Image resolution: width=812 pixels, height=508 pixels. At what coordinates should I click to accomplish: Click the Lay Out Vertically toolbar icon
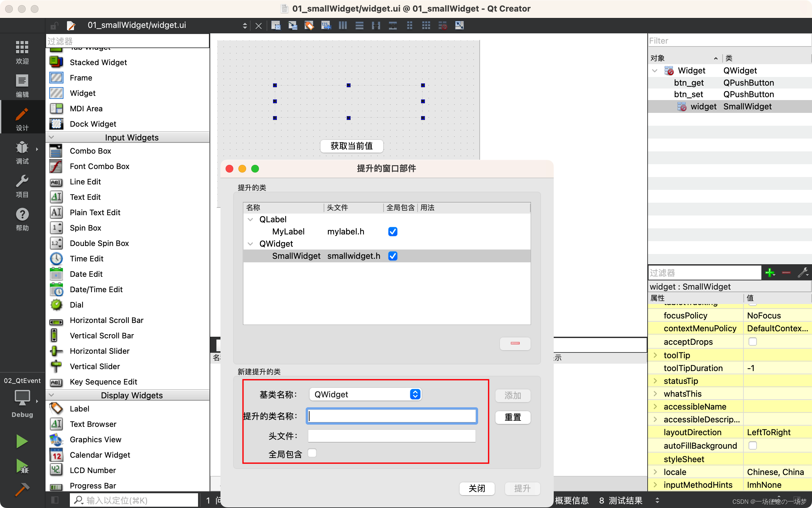tap(359, 25)
